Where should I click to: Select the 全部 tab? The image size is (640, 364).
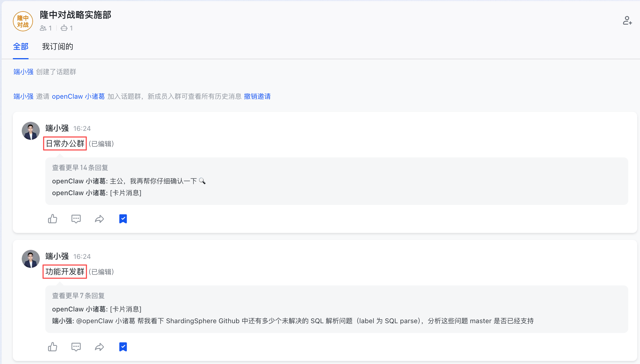point(21,46)
